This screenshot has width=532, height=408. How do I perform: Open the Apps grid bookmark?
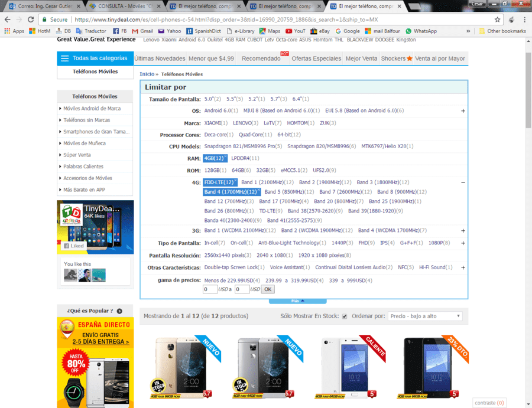pyautogui.click(x=14, y=31)
